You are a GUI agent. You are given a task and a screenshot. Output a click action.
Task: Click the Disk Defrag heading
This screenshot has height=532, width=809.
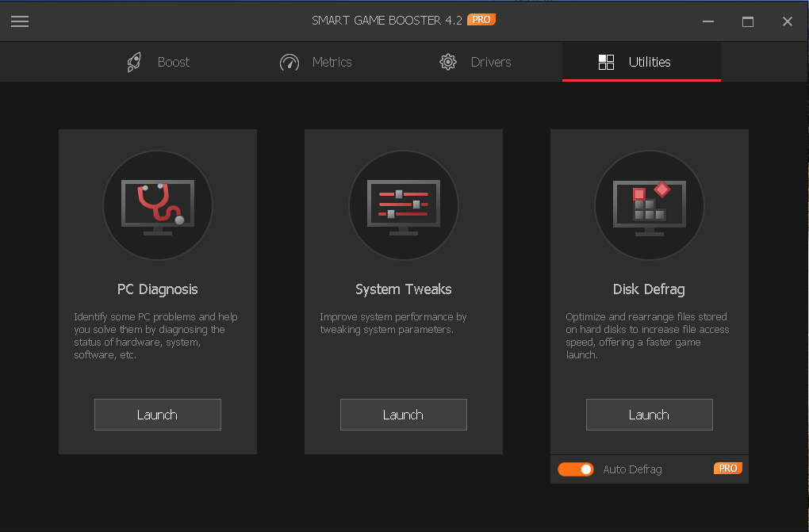(649, 289)
